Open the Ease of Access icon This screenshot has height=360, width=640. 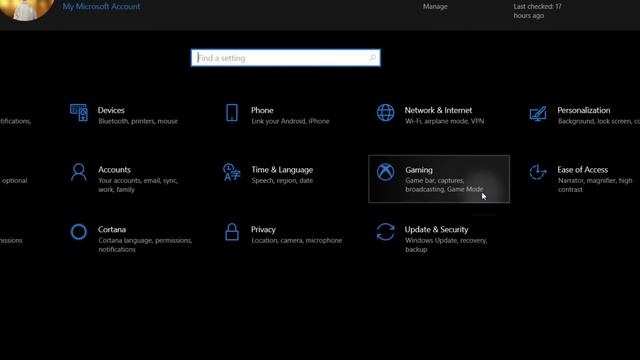pos(538,172)
